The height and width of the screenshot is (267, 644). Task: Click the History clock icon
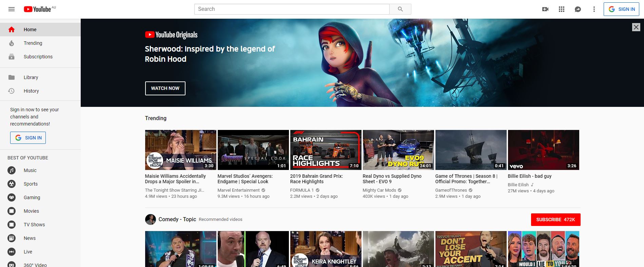pyautogui.click(x=12, y=91)
